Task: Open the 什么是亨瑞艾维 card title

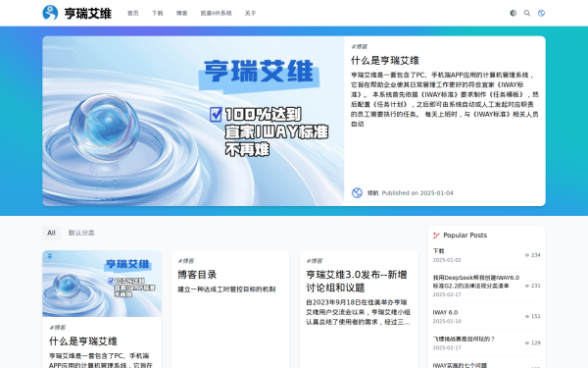Action: click(x=83, y=342)
